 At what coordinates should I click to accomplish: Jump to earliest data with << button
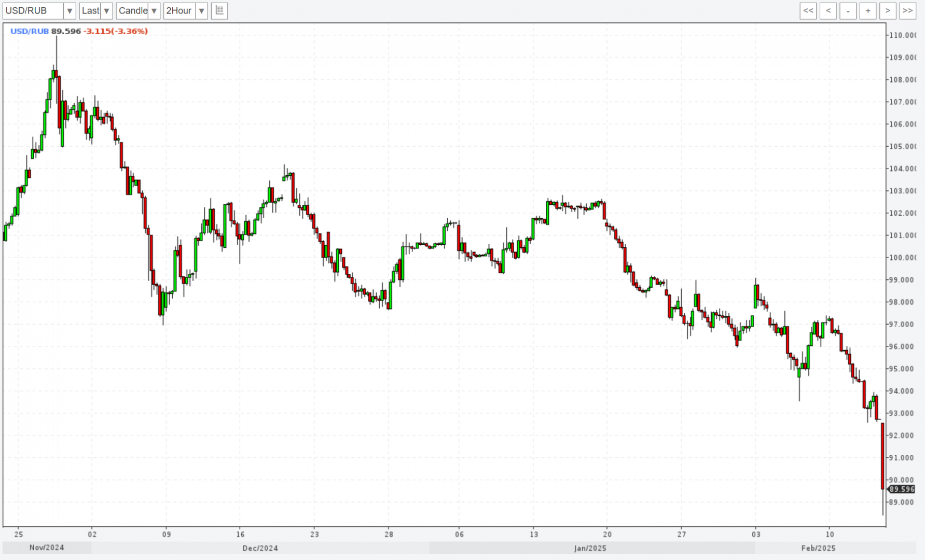click(x=808, y=10)
